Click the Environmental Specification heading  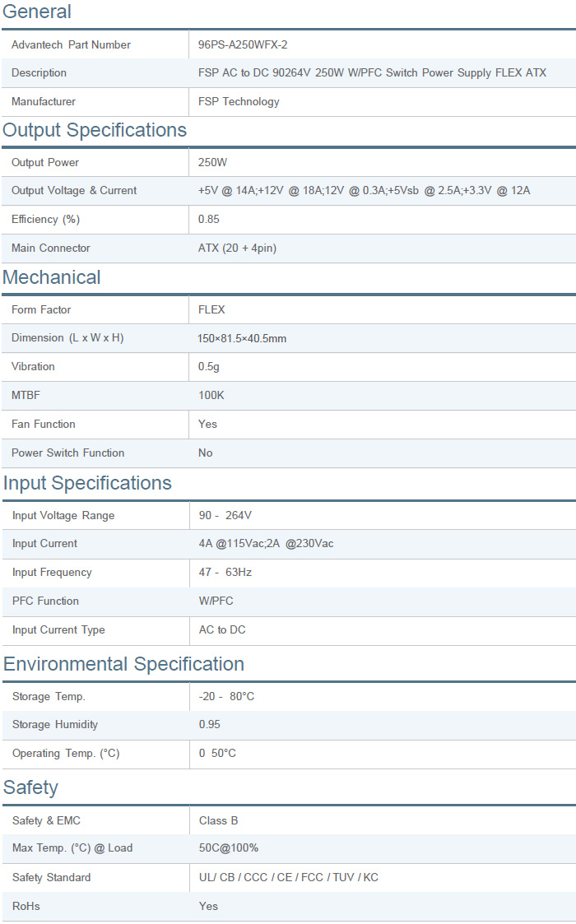pyautogui.click(x=123, y=664)
